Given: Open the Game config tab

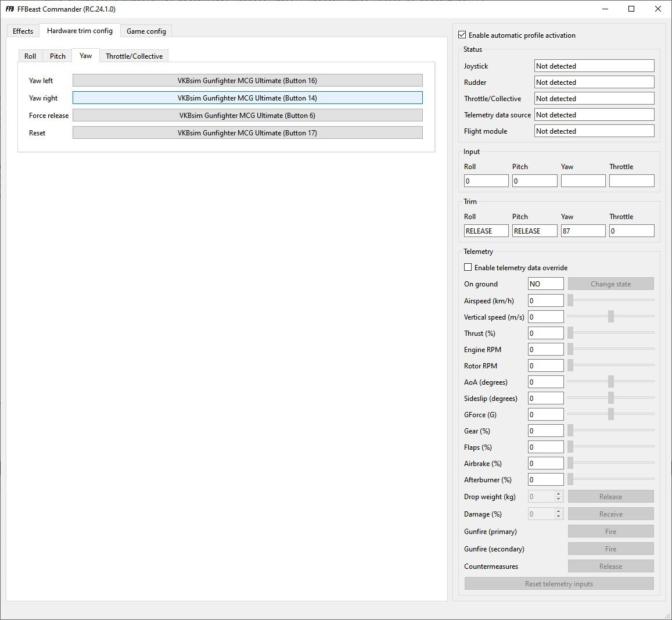Looking at the screenshot, I should click(x=146, y=31).
